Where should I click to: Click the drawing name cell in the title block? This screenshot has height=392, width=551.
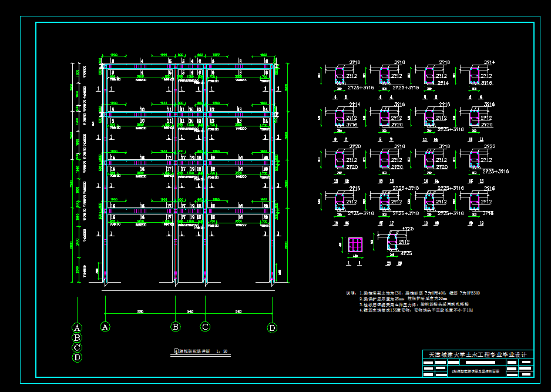click(x=476, y=371)
